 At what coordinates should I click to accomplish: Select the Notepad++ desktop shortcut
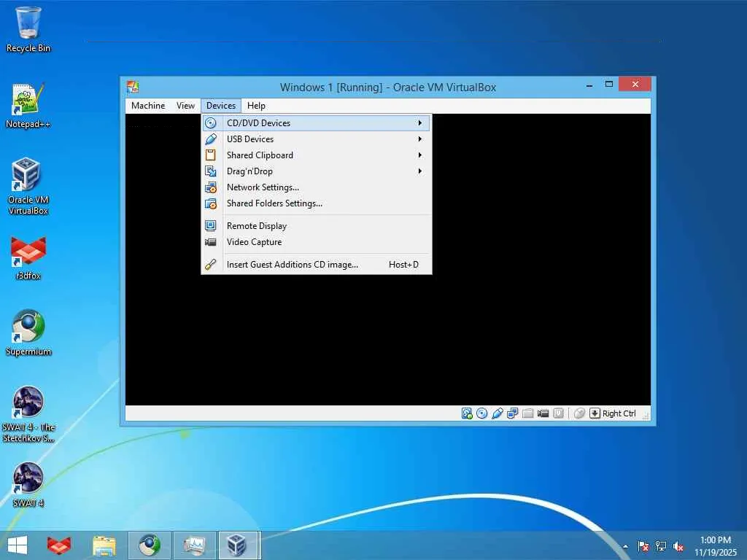[28, 106]
